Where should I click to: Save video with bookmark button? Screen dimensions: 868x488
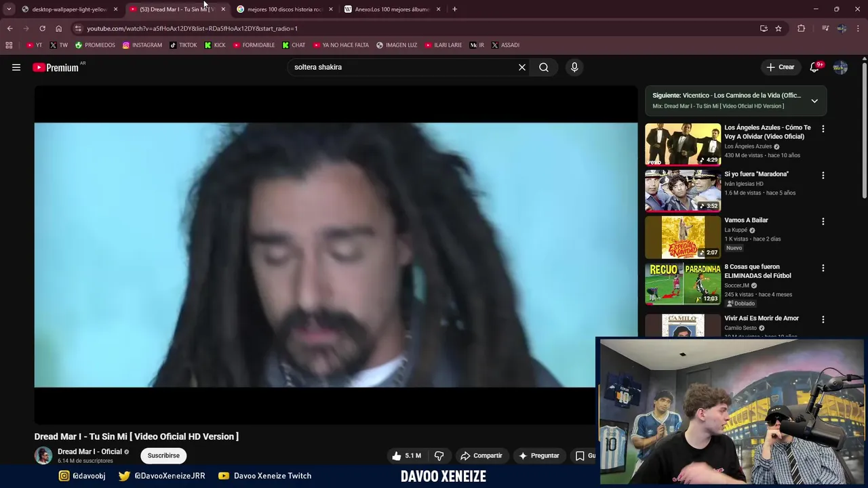[x=583, y=455]
